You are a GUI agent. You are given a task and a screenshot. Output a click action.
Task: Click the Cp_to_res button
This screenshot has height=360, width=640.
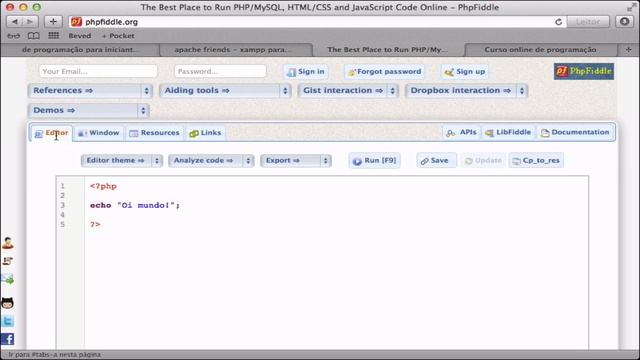(536, 160)
